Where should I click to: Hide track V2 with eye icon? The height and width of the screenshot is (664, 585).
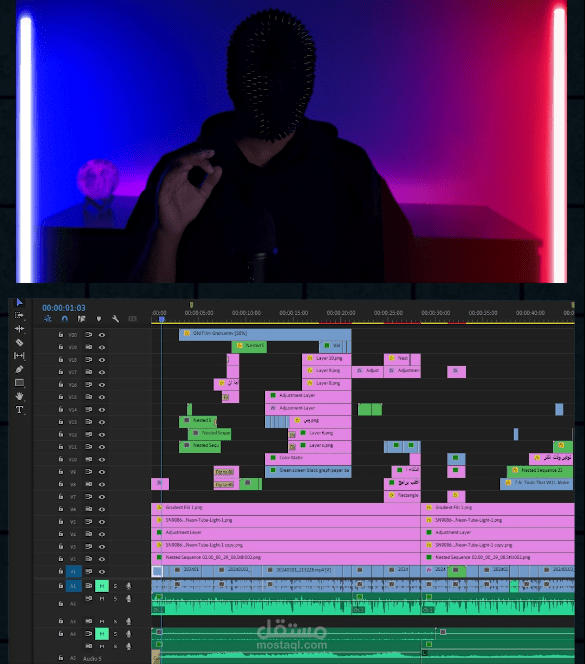pyautogui.click(x=102, y=559)
